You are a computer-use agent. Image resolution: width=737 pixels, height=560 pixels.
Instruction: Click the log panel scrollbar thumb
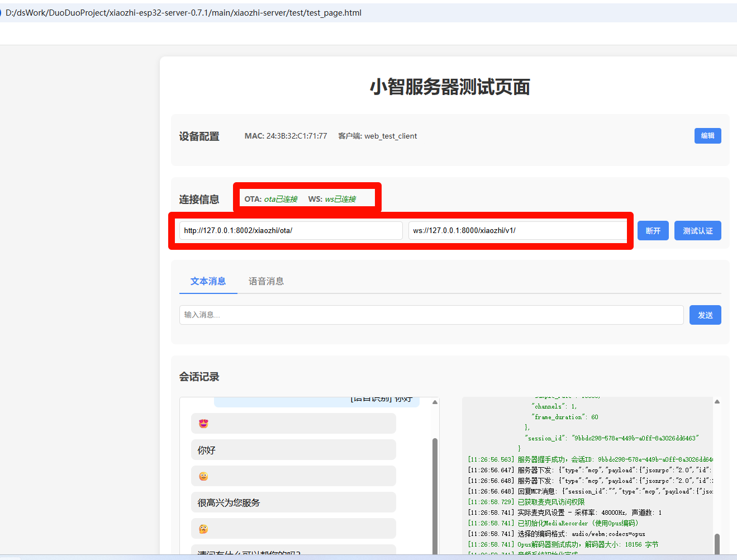[x=717, y=544]
